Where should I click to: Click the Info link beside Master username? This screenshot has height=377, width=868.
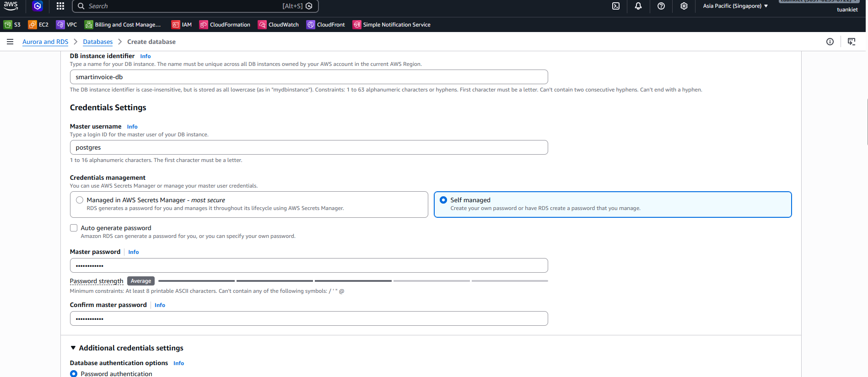pyautogui.click(x=132, y=127)
